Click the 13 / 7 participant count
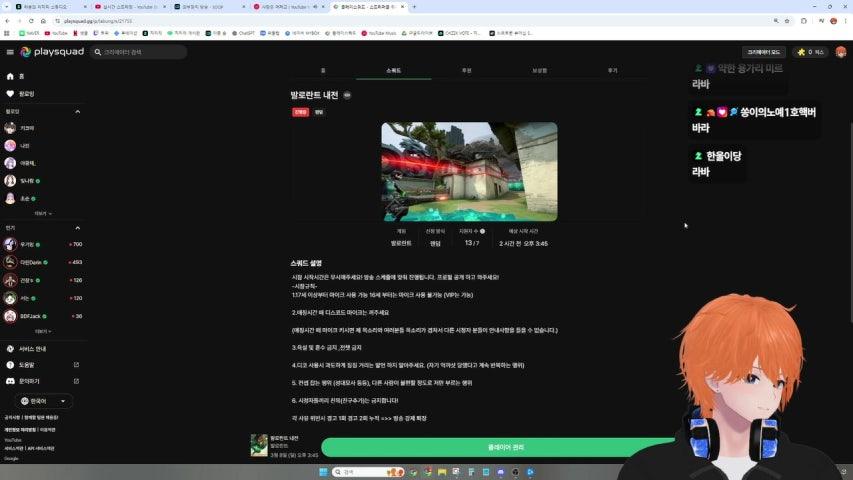853x480 pixels. tap(472, 243)
